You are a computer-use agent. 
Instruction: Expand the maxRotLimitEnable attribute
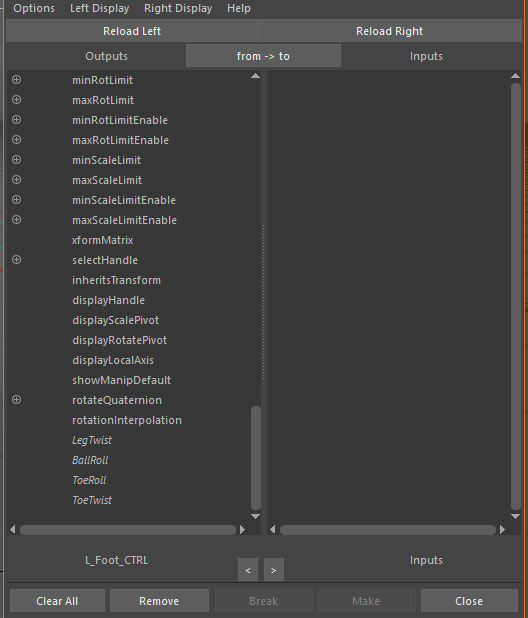pyautogui.click(x=17, y=140)
